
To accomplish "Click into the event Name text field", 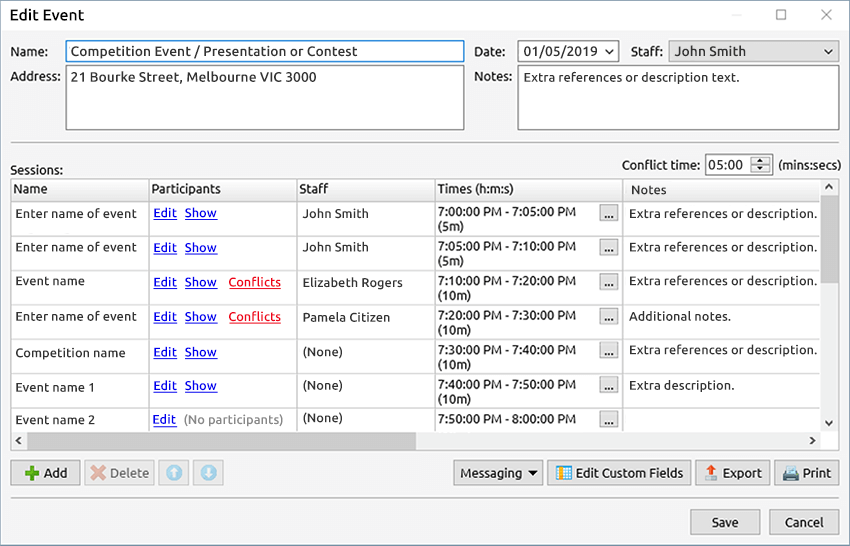I will tap(265, 51).
